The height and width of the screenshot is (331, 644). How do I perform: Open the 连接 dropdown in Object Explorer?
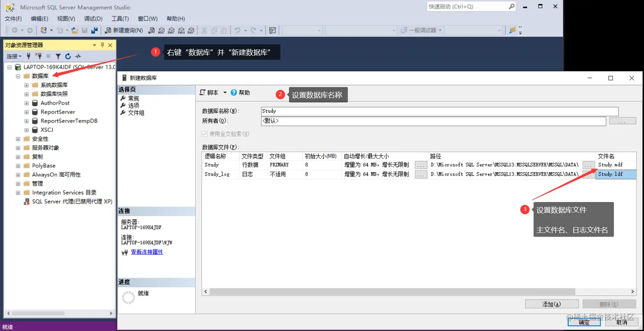[14, 56]
